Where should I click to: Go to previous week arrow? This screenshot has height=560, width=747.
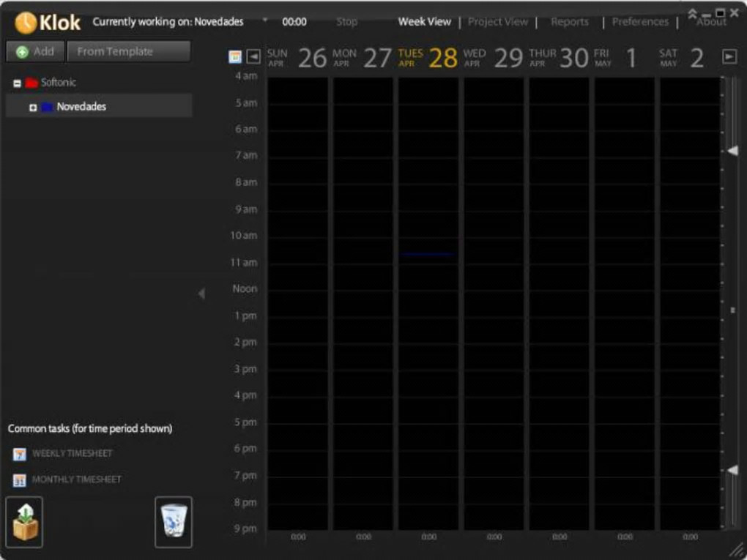click(x=253, y=56)
